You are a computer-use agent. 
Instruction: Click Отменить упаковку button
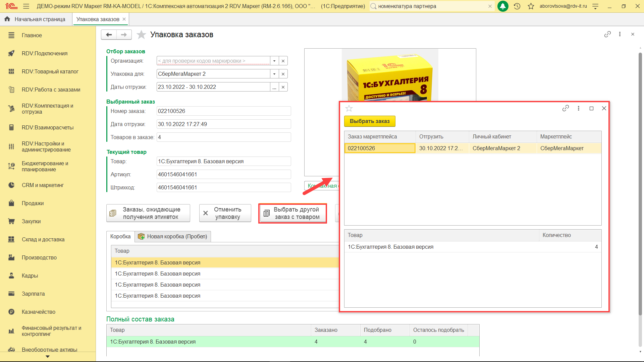(x=225, y=213)
